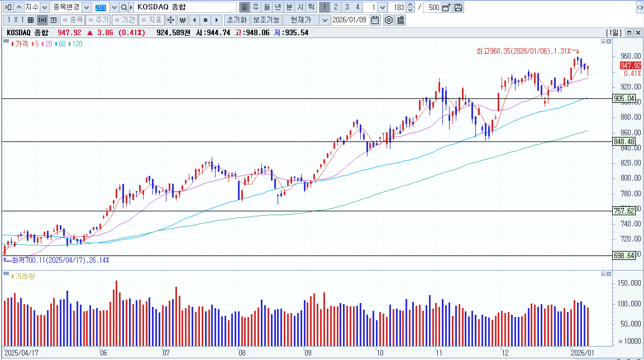644x360 pixels.
Task: Choose interval preset 4
Action: pos(357,7)
